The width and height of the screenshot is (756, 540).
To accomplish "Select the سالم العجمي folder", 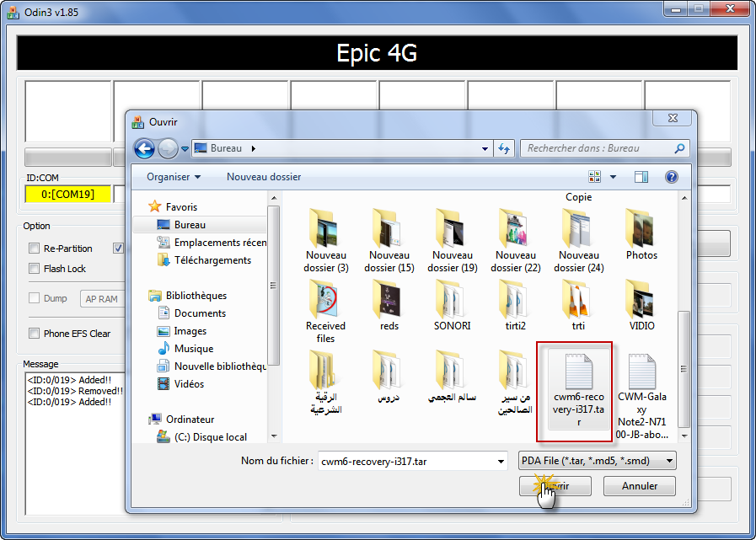I will click(x=453, y=377).
